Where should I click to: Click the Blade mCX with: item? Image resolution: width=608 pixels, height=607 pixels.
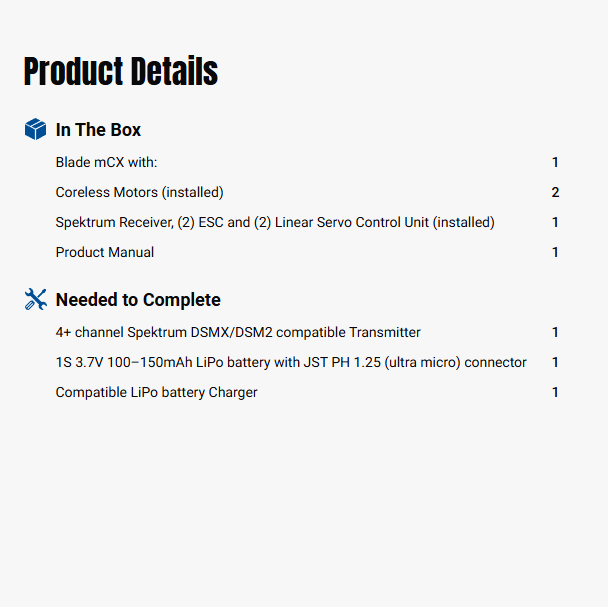(x=107, y=162)
